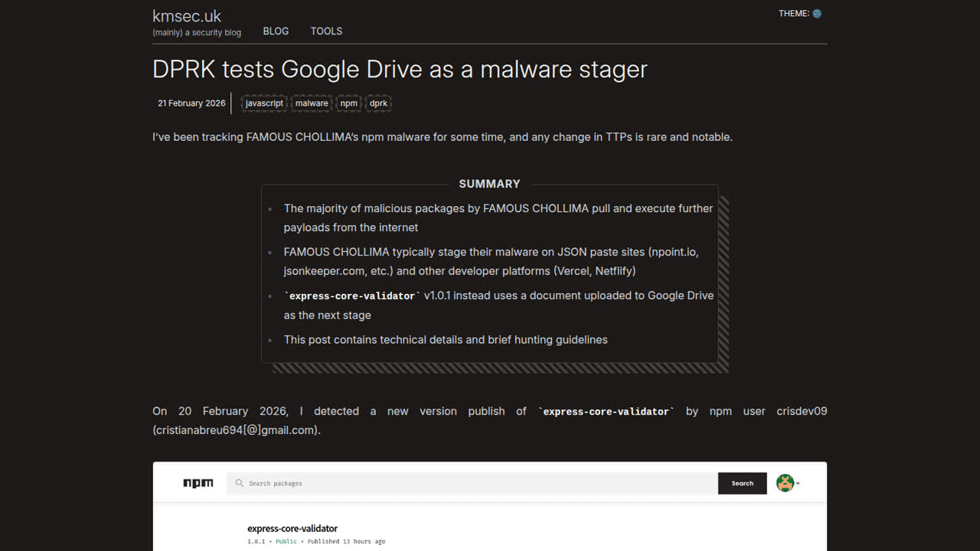Click the express-core-validator package name

[292, 528]
